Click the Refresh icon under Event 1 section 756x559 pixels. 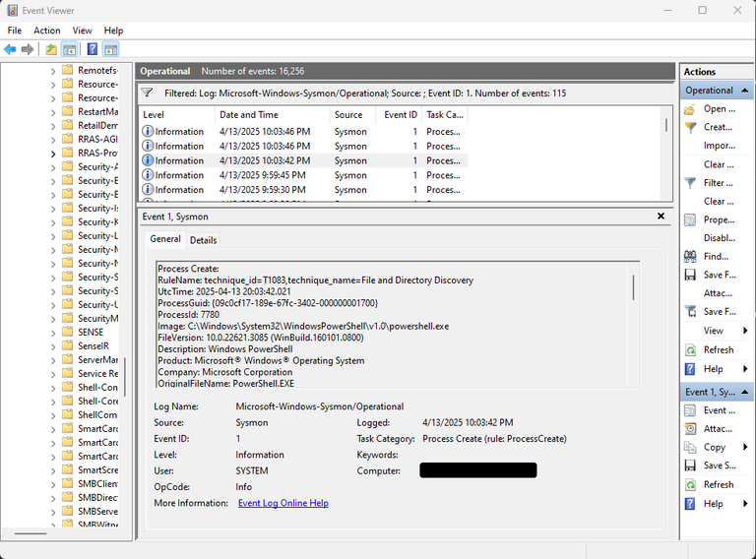[690, 485]
